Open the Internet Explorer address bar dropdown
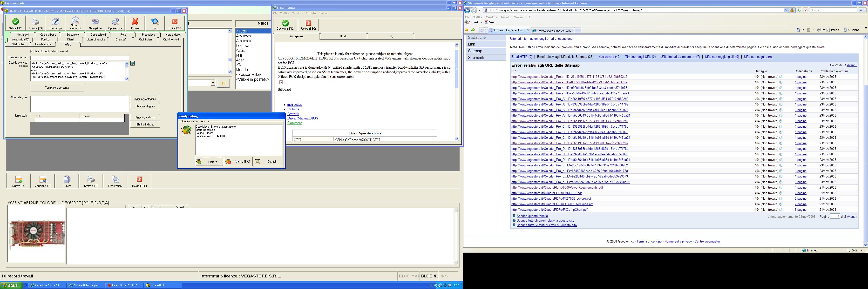The width and height of the screenshot is (868, 289). pyautogui.click(x=786, y=10)
